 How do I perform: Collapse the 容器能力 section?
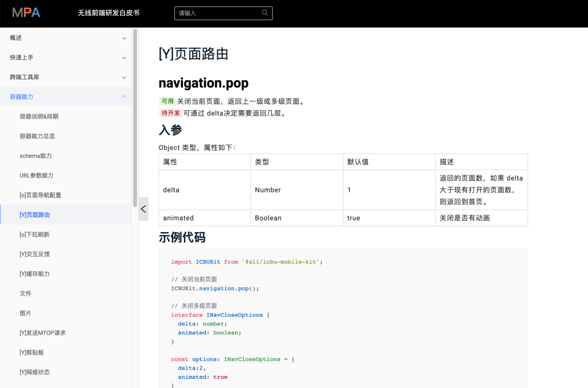124,96
